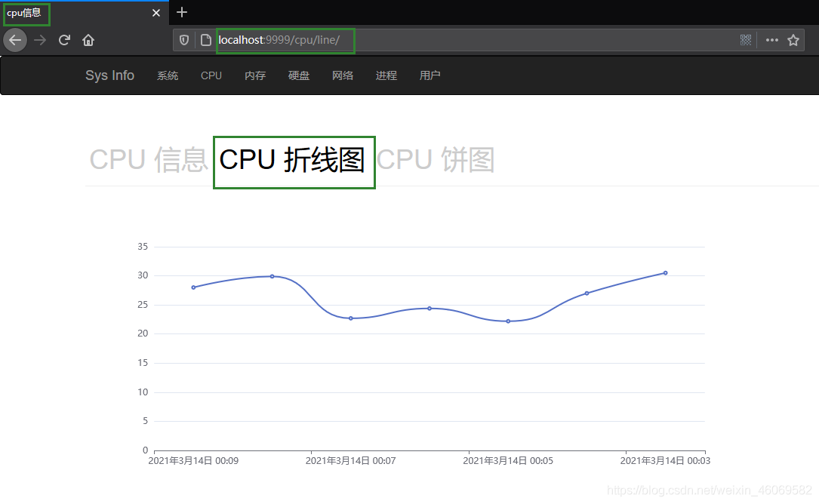This screenshot has height=504, width=819.
Task: Open the 硬盘 navigation item
Action: [x=299, y=75]
